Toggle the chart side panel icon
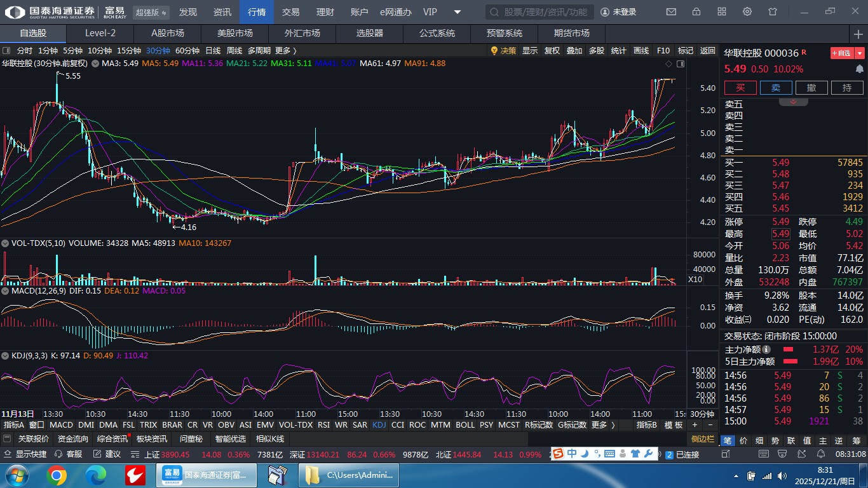This screenshot has height=488, width=868. [681, 64]
